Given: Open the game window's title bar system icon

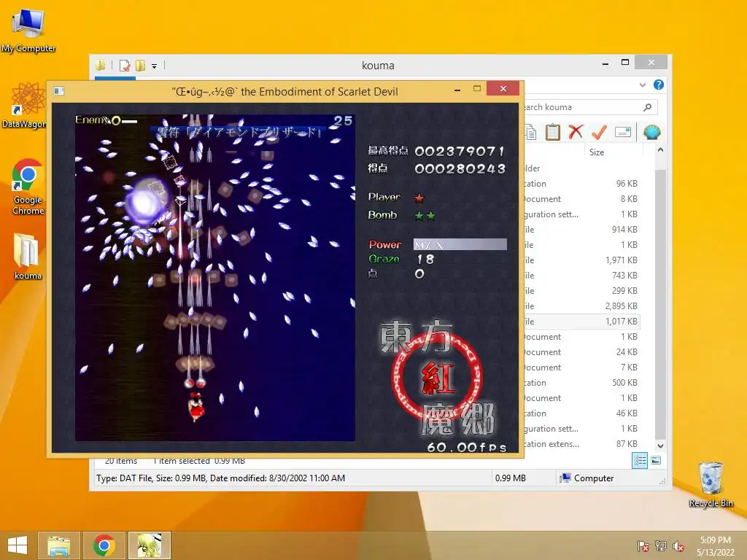Looking at the screenshot, I should [x=59, y=91].
